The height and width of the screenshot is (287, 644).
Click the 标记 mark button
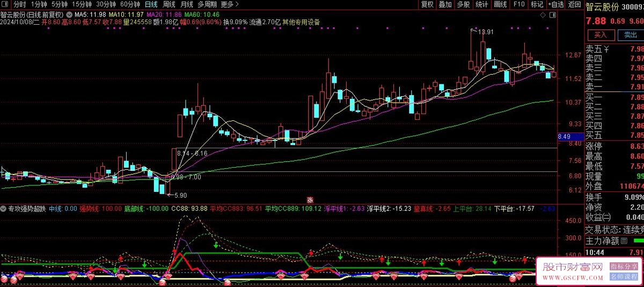coord(537,4)
